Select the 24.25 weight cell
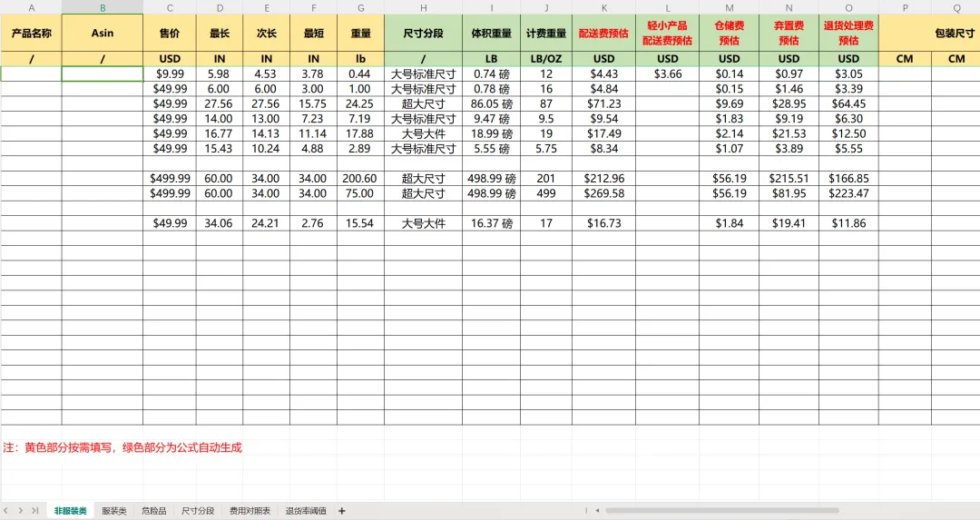Image resolution: width=980 pixels, height=520 pixels. click(360, 103)
